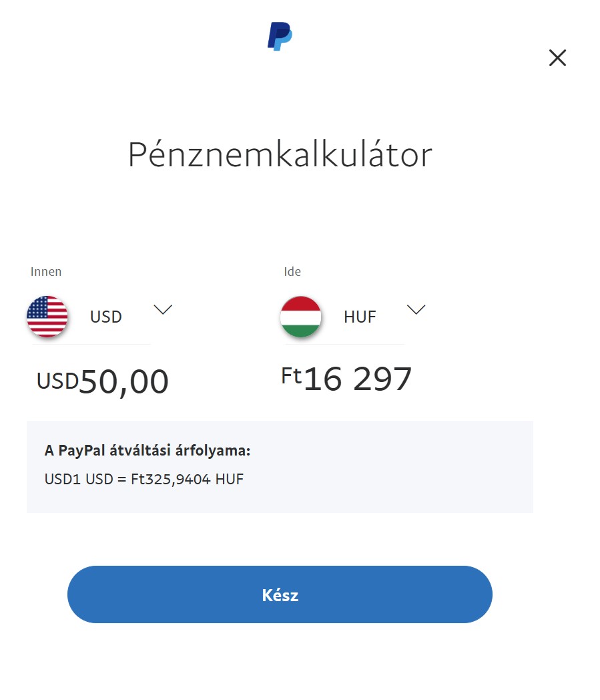
Task: Close the currency calculator dialog
Action: pos(557,57)
